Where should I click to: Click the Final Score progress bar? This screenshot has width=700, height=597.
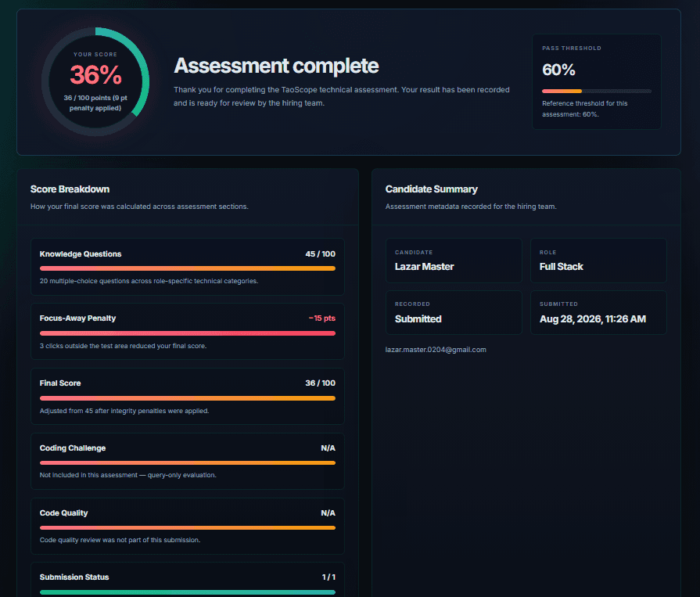[188, 398]
